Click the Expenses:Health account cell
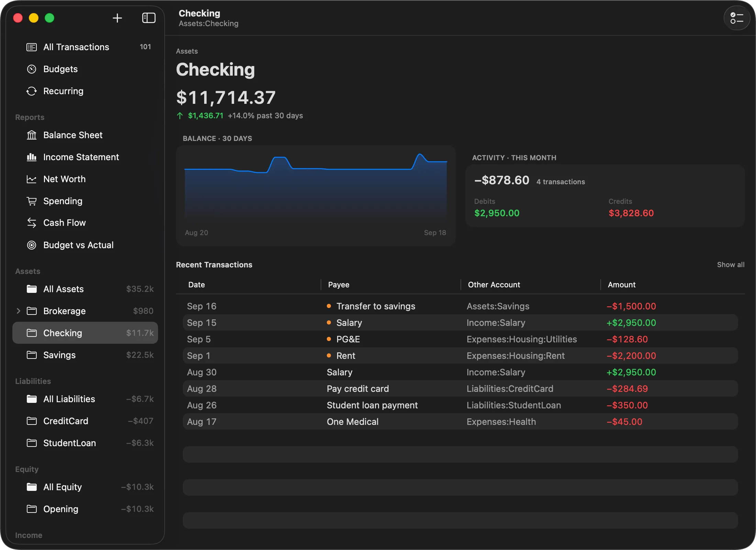The height and width of the screenshot is (550, 756). (501, 421)
